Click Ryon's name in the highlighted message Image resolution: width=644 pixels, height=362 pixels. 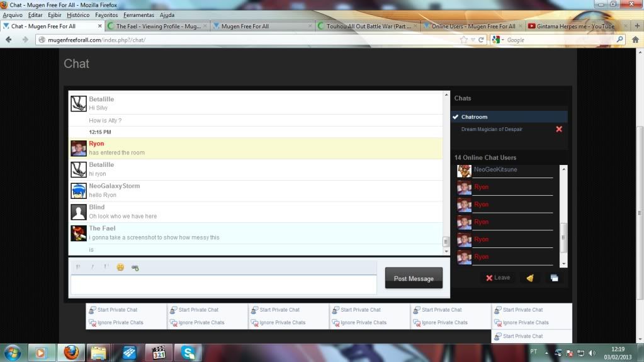coord(96,144)
